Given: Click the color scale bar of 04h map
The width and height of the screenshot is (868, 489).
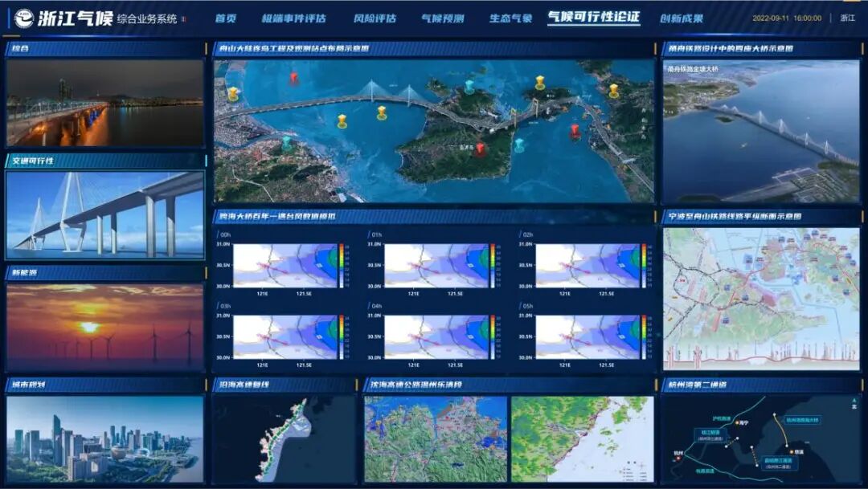Looking at the screenshot, I should click(493, 337).
